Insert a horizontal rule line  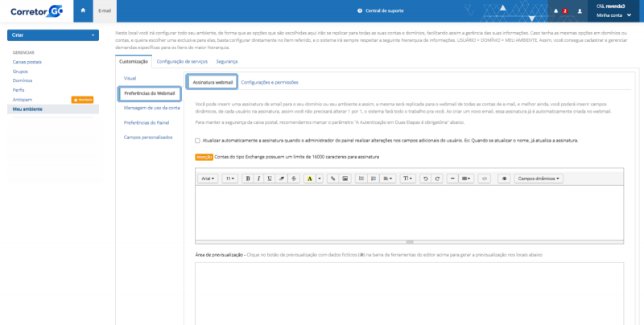452,179
